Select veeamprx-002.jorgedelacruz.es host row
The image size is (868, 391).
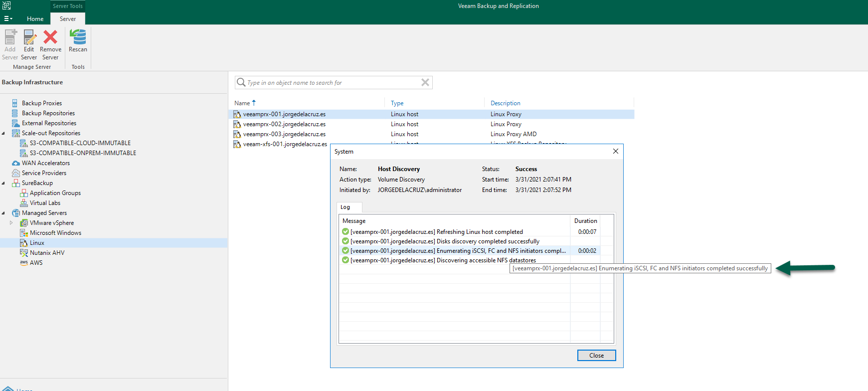coord(431,124)
